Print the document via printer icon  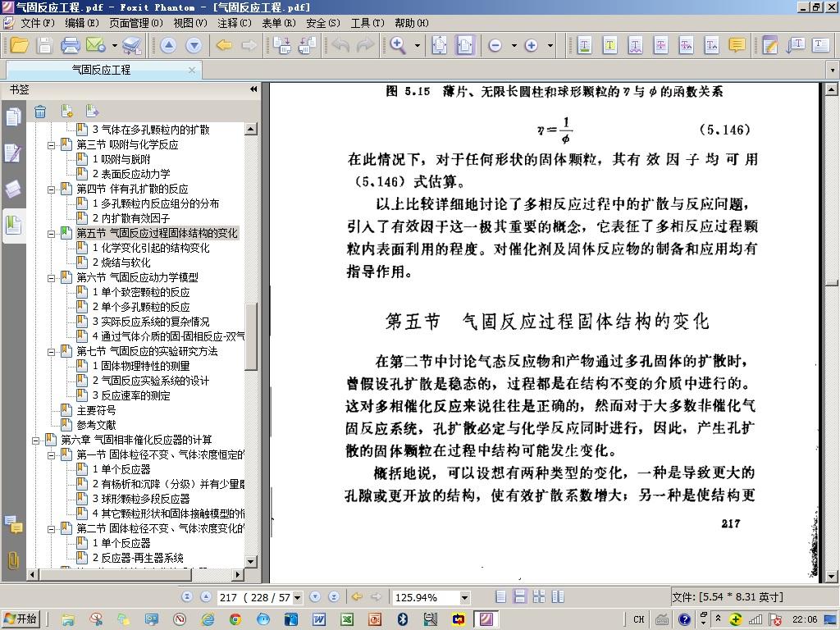(x=71, y=45)
